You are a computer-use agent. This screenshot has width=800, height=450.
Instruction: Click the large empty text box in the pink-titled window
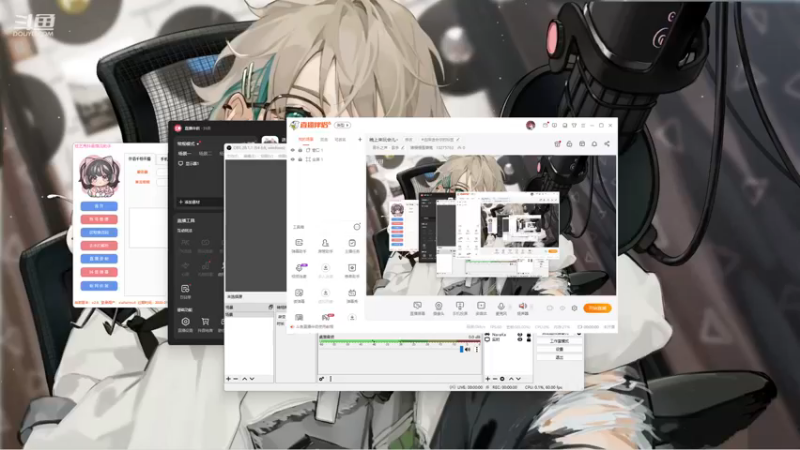(148, 228)
